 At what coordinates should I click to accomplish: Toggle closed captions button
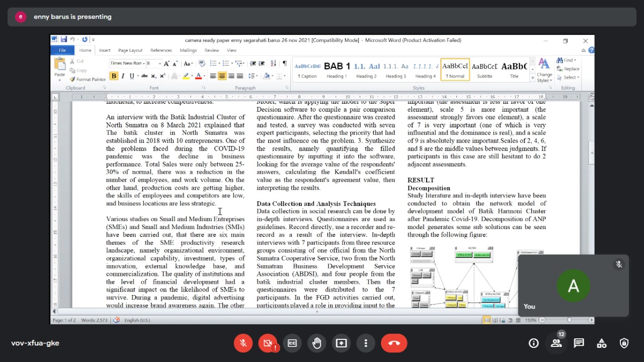(x=292, y=343)
